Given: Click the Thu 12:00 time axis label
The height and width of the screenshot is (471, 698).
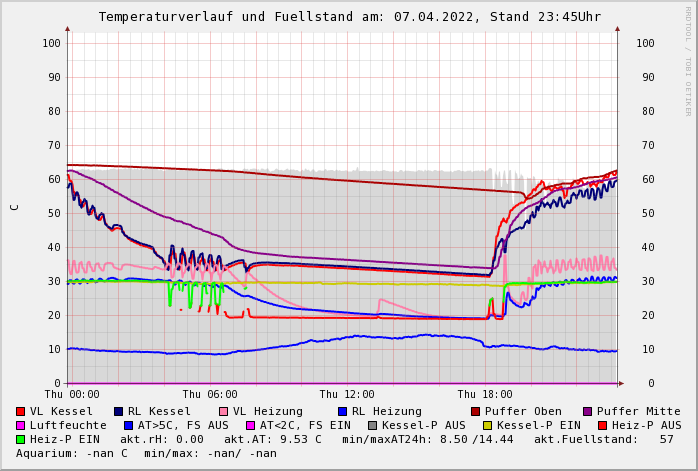Looking at the screenshot, I should click(347, 395).
